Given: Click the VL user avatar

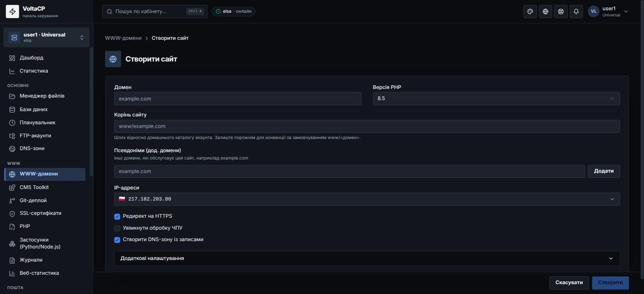Looking at the screenshot, I should pos(593,11).
